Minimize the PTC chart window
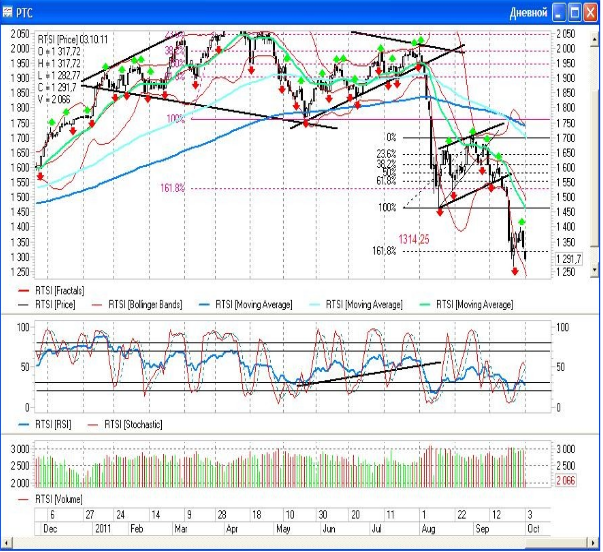Viewport: 603px width, 552px height. point(559,13)
